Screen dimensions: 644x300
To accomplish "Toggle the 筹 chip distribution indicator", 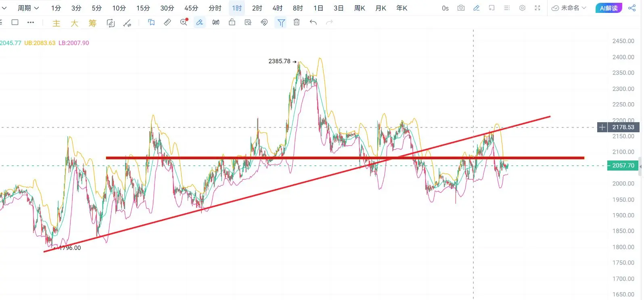I will click(92, 23).
